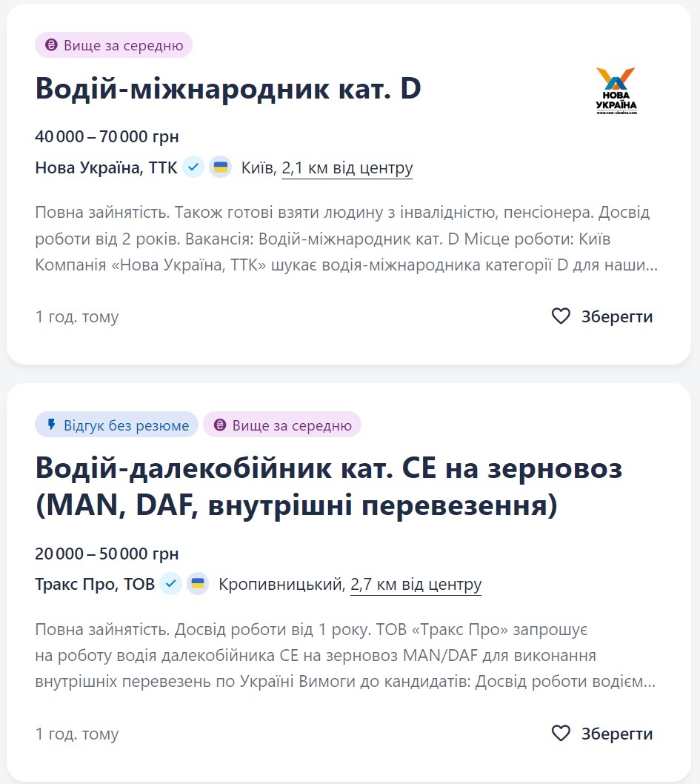Click the 2,7 км від центру distance link

[x=416, y=585]
